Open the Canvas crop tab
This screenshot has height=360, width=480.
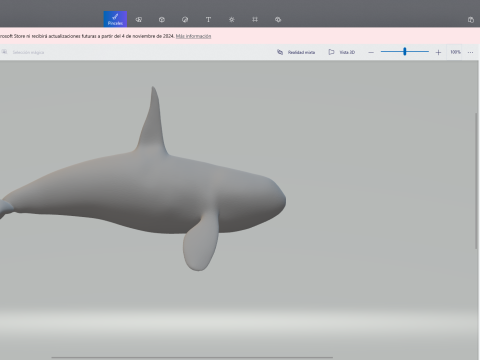pos(255,20)
